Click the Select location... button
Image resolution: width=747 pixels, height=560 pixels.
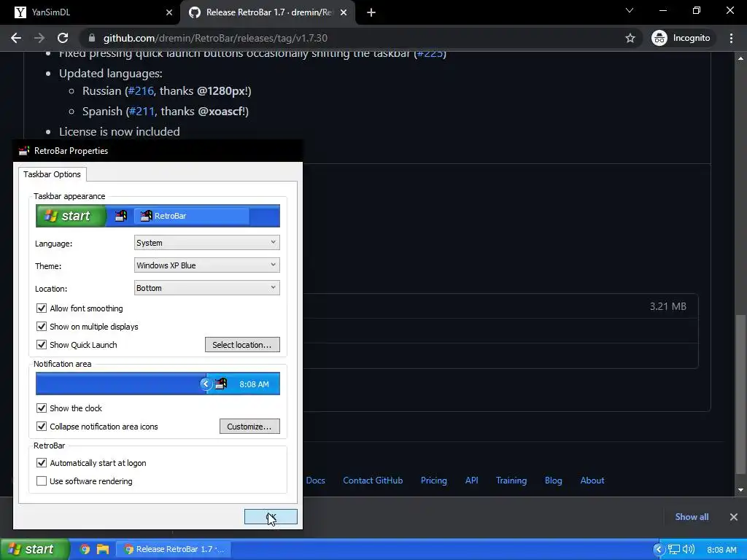(x=242, y=345)
